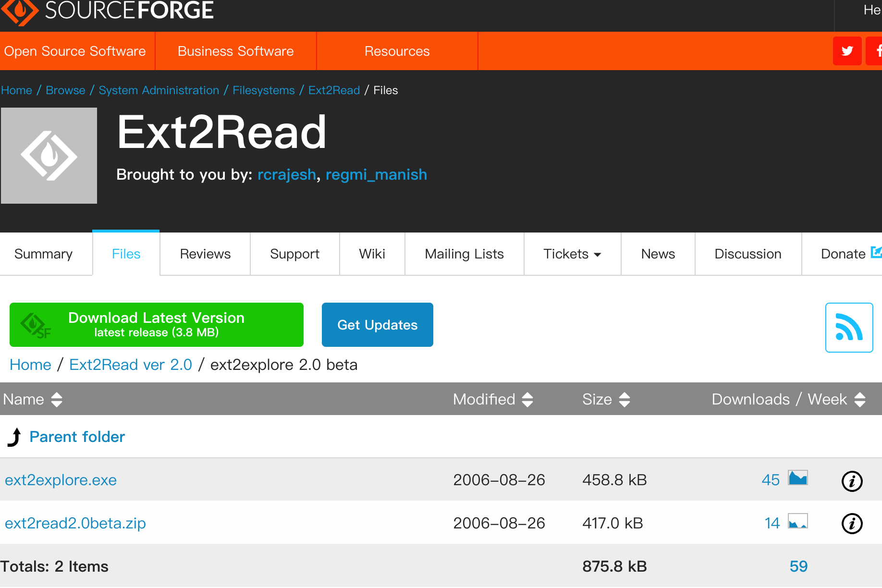
Task: Open the Business Software menu
Action: 235,50
